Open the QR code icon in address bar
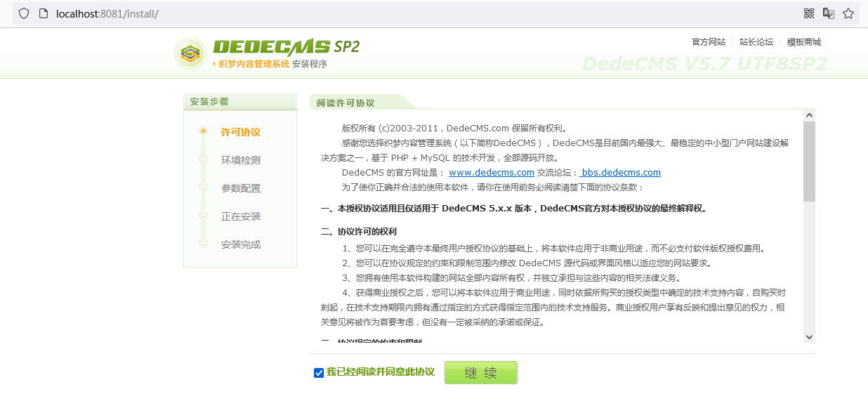This screenshot has height=420, width=868. click(x=809, y=13)
